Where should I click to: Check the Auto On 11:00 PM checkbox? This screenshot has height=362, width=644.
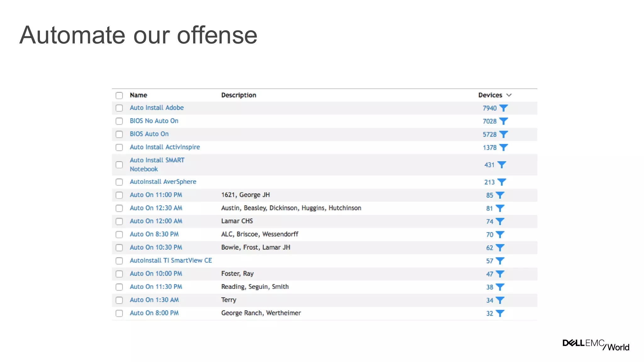(x=119, y=195)
